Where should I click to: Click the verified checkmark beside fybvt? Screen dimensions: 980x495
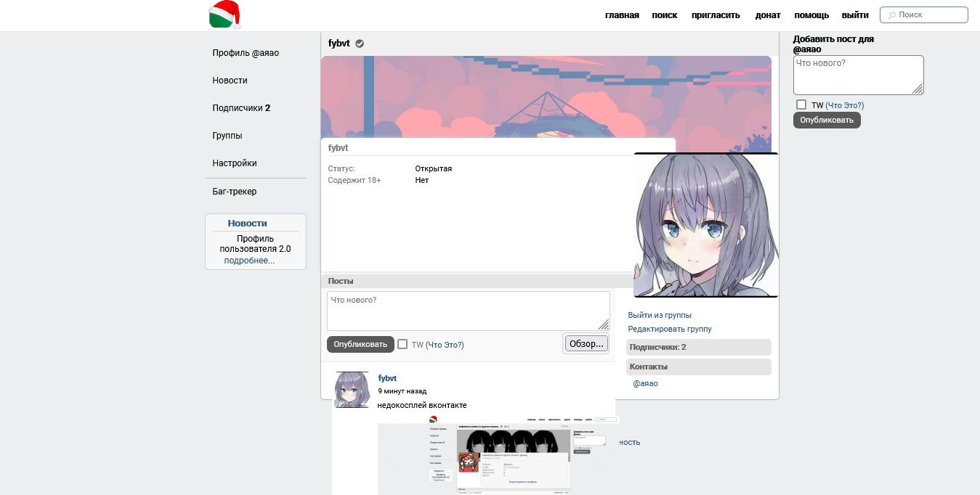[360, 44]
